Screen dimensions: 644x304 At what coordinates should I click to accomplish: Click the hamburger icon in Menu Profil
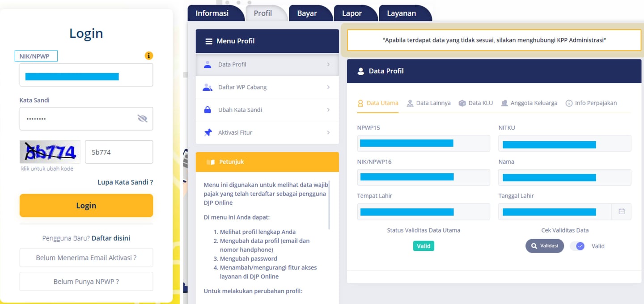209,41
